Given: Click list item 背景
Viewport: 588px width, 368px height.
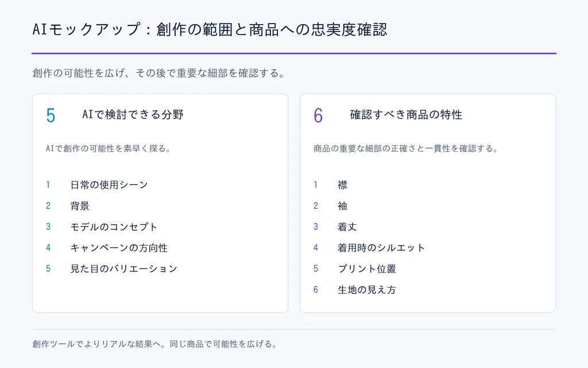Looking at the screenshot, I should coord(80,206).
